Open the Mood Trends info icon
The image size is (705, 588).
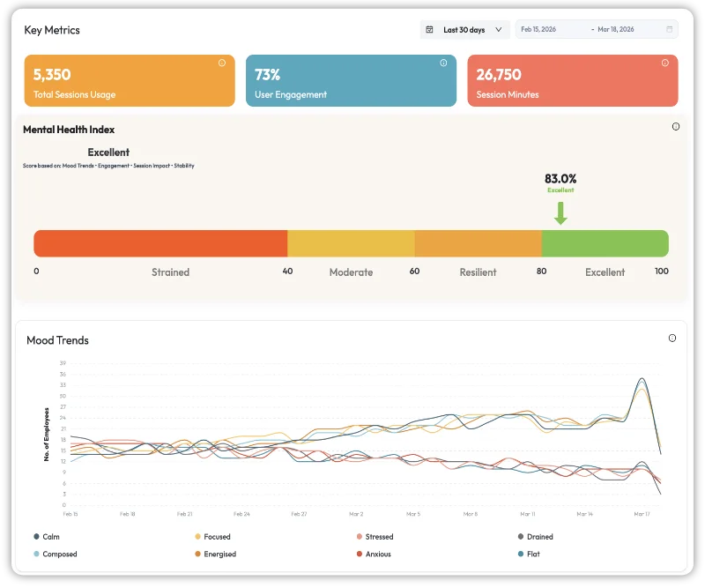pyautogui.click(x=672, y=339)
